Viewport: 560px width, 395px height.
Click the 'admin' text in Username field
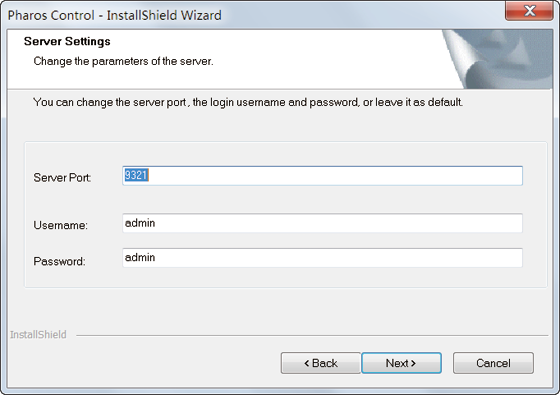click(x=140, y=223)
